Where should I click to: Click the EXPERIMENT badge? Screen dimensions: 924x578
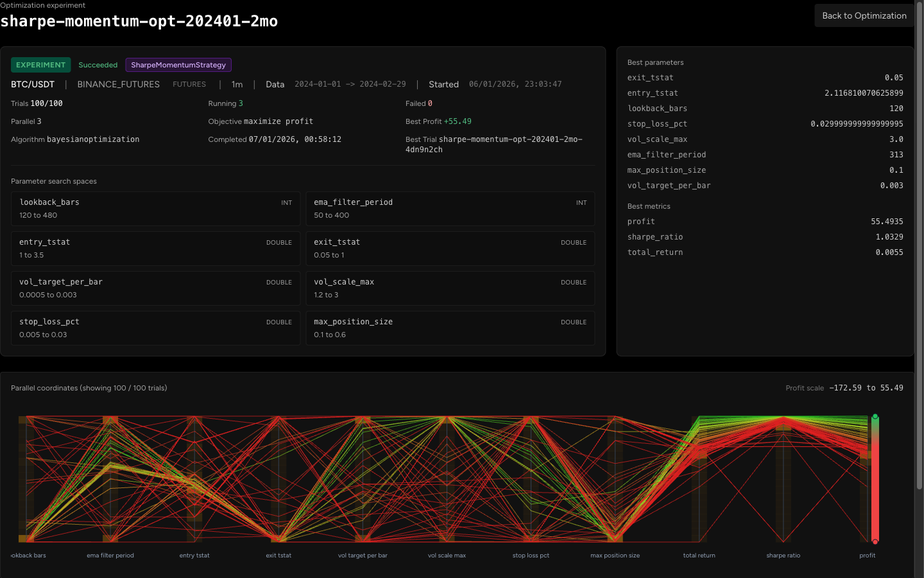coord(41,65)
